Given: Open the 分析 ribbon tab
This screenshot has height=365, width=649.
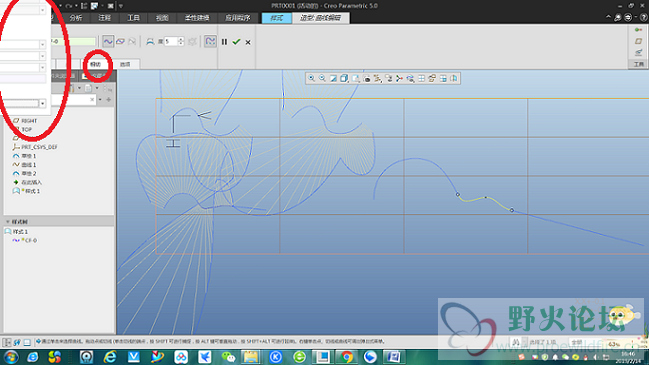Looking at the screenshot, I should coord(76,18).
